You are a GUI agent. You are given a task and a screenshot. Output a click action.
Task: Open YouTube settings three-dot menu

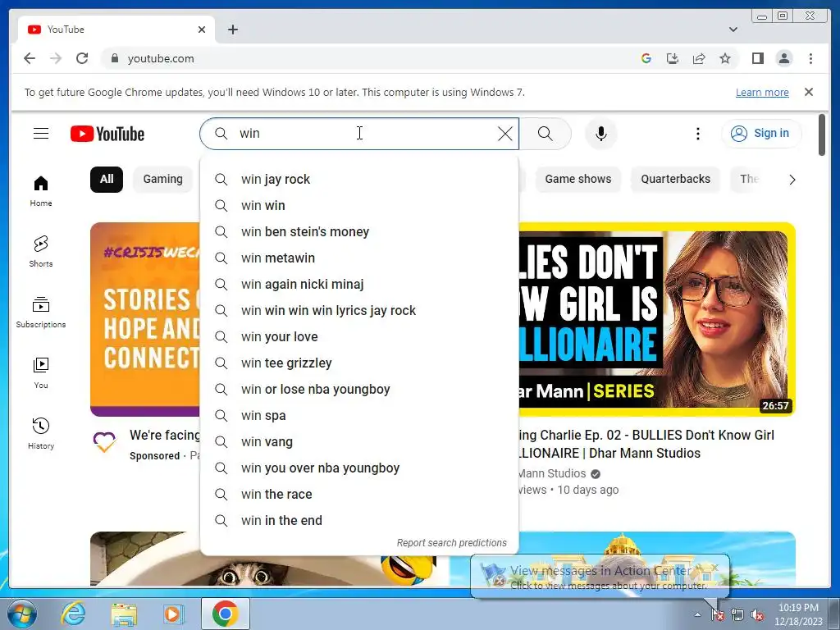coord(697,134)
